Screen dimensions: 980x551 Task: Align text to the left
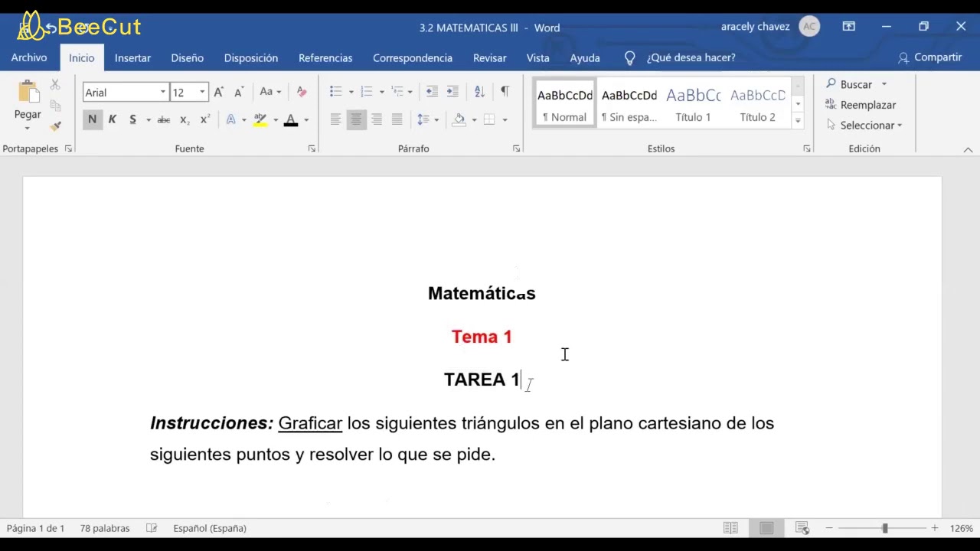click(335, 119)
